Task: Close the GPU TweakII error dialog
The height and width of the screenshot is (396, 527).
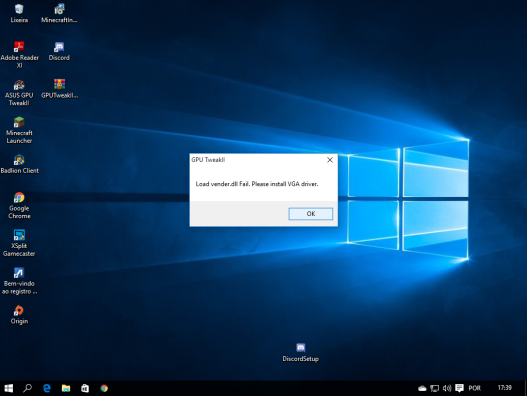Action: [330, 160]
